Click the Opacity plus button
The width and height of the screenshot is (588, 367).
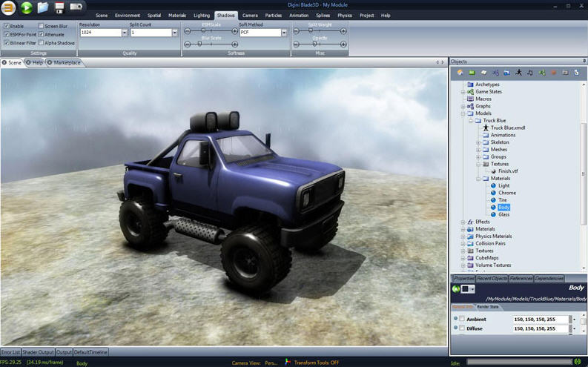[x=343, y=44]
